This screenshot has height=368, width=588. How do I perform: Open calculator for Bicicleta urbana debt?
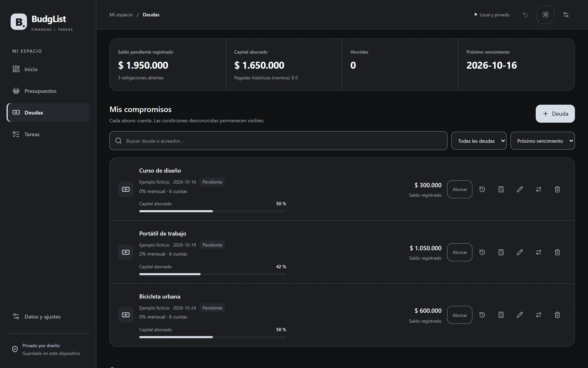[x=501, y=315]
